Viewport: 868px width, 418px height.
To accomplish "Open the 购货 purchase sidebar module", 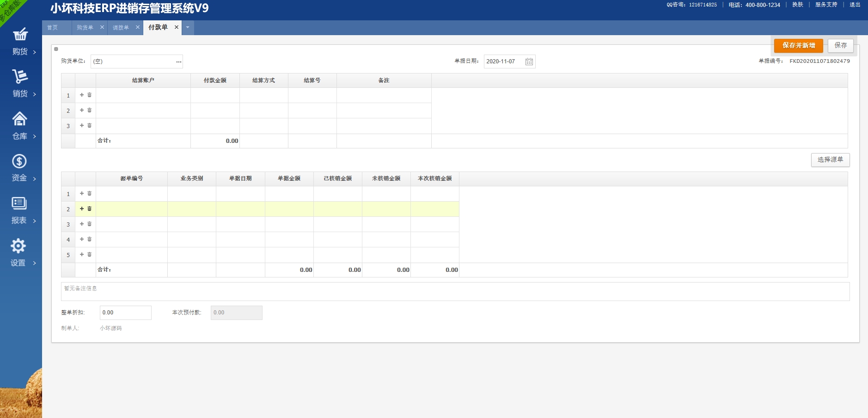I will [x=20, y=42].
